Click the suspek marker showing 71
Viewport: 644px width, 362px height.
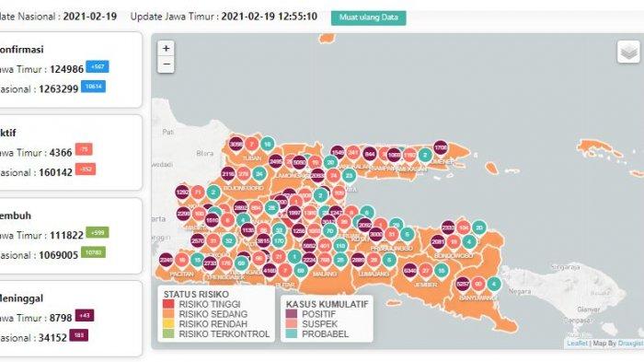(x=198, y=193)
